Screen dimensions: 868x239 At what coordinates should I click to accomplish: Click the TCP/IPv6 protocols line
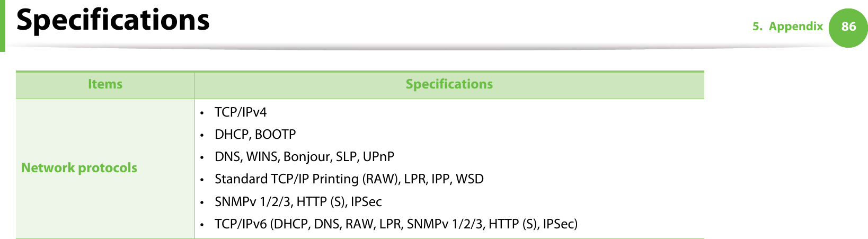pyautogui.click(x=396, y=224)
